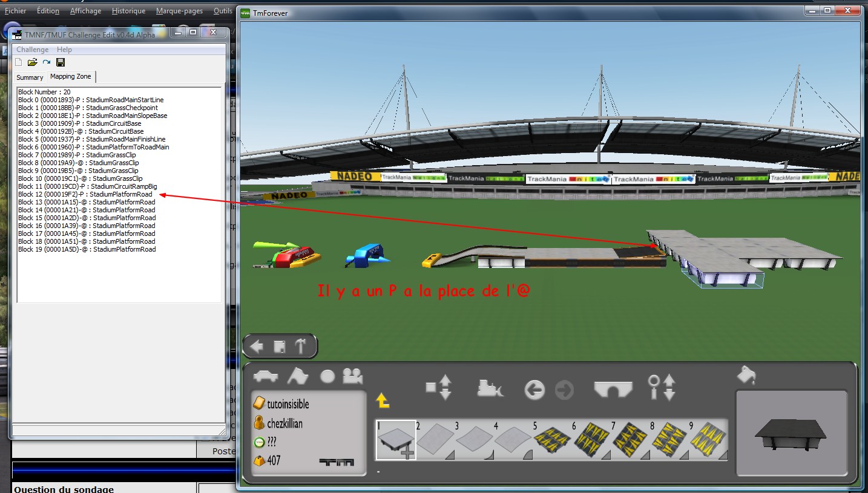Click the paint bucket icon
The height and width of the screenshot is (493, 868).
point(746,376)
